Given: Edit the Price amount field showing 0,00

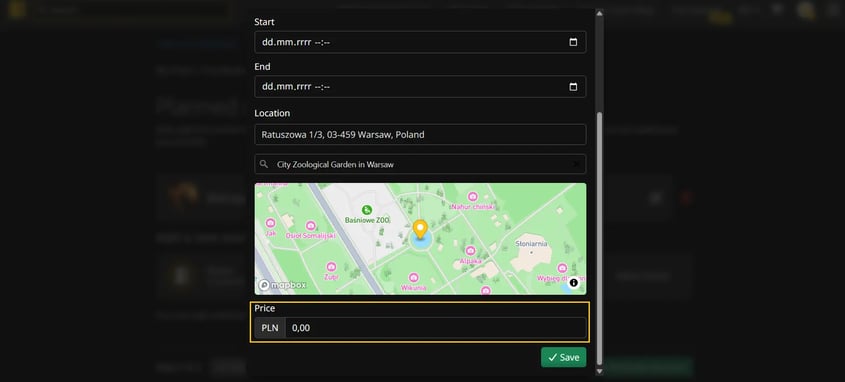Looking at the screenshot, I should [435, 328].
